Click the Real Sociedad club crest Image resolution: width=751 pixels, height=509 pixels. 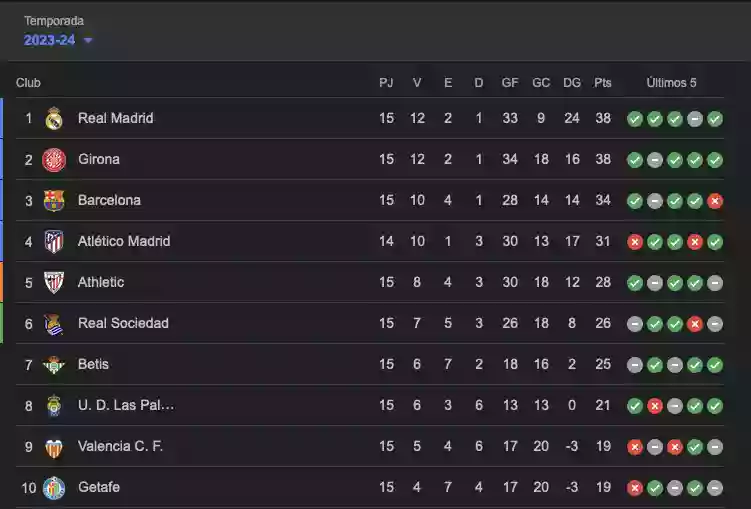pyautogui.click(x=54, y=324)
